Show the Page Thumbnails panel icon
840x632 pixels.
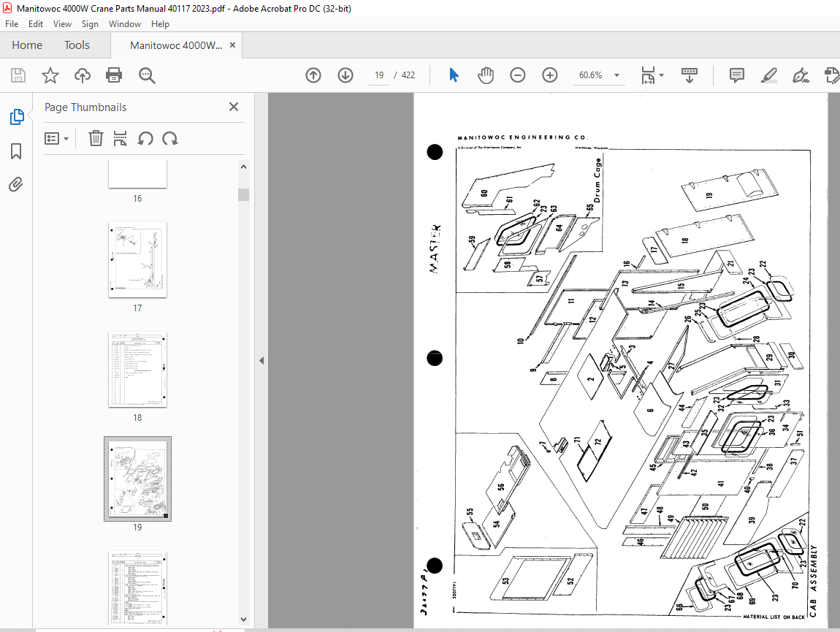(17, 117)
